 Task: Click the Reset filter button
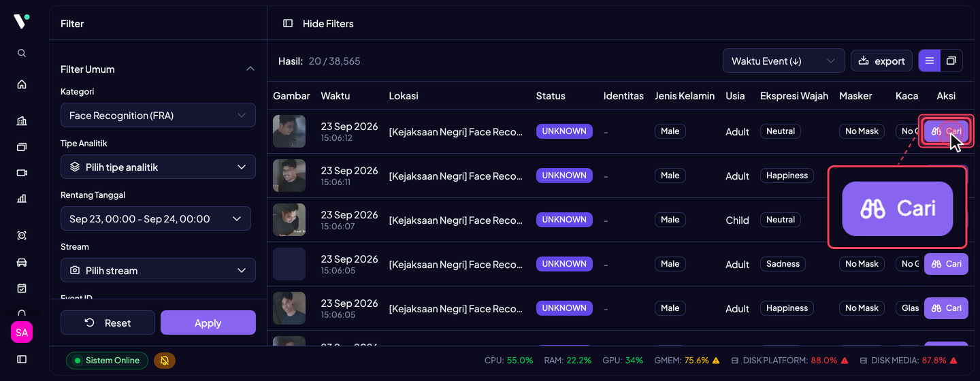click(108, 322)
